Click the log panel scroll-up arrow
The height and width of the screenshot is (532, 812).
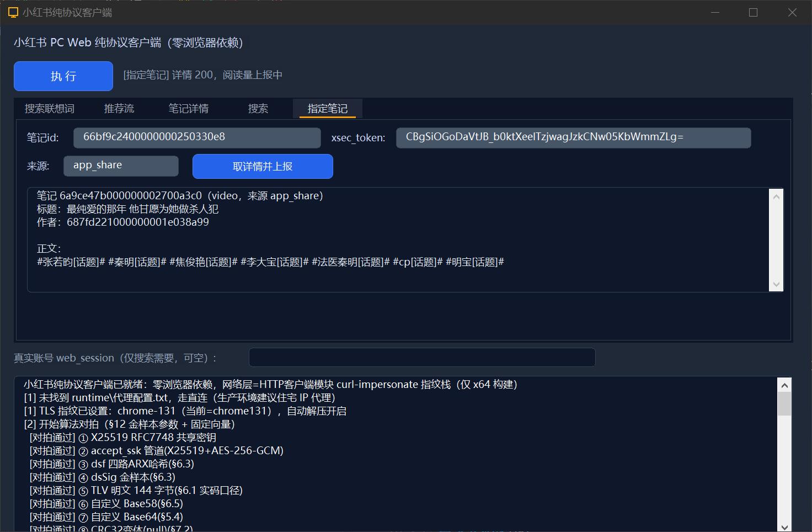[784, 385]
